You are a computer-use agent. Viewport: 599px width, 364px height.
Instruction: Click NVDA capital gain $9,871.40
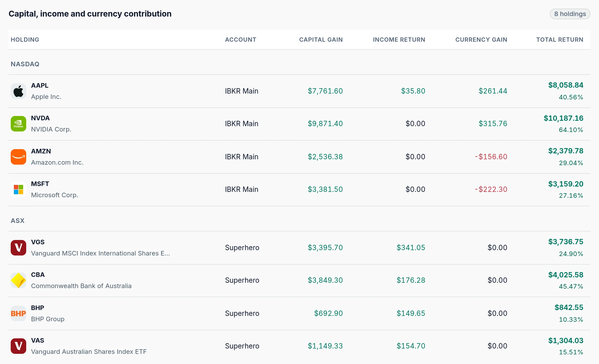tap(325, 124)
